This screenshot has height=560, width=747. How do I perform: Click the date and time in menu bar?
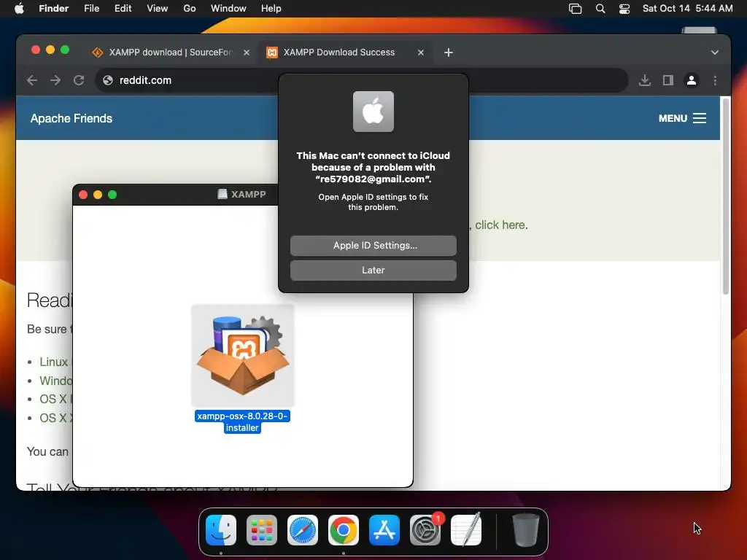pyautogui.click(x=687, y=9)
